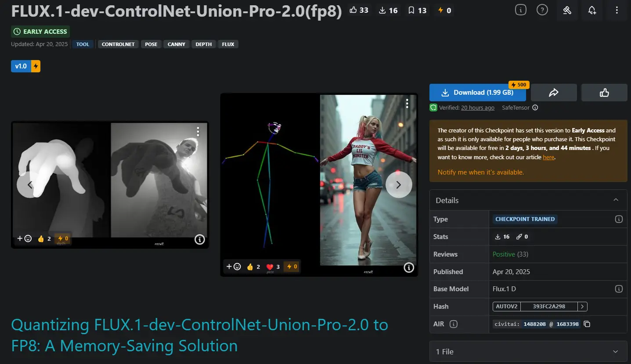The width and height of the screenshot is (631, 364).
Task: Open the 'here' article link
Action: (x=548, y=157)
